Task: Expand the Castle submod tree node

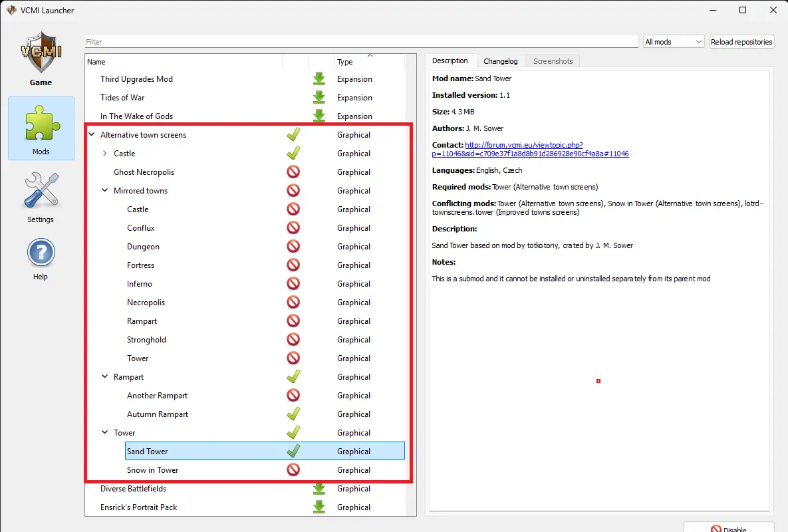Action: click(x=105, y=154)
